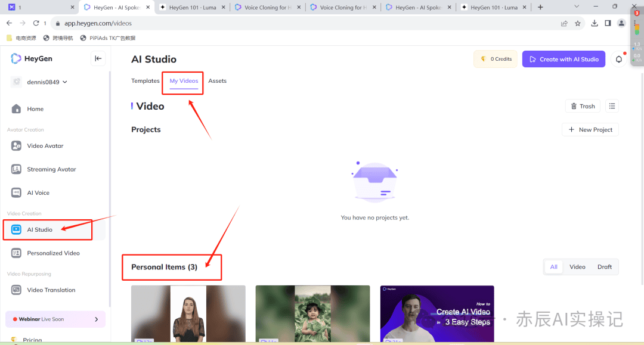Open the notifications bell

coord(619,59)
